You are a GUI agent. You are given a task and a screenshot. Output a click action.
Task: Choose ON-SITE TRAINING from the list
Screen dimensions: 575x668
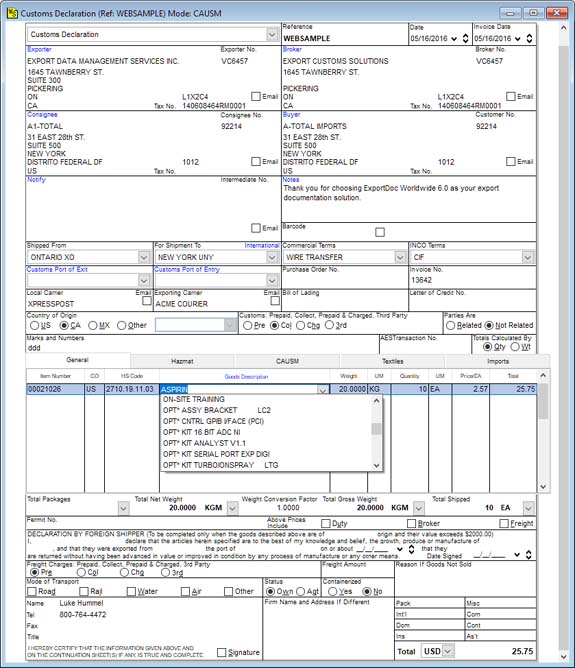266,399
